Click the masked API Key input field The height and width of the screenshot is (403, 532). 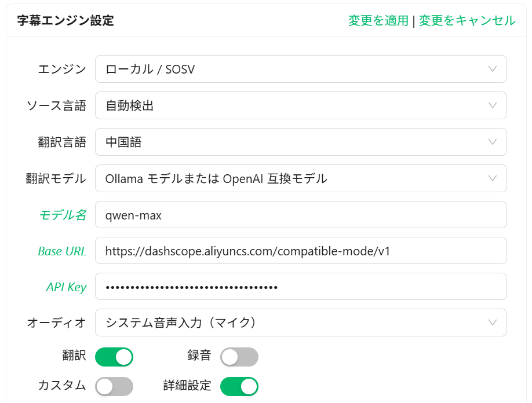pyautogui.click(x=301, y=287)
